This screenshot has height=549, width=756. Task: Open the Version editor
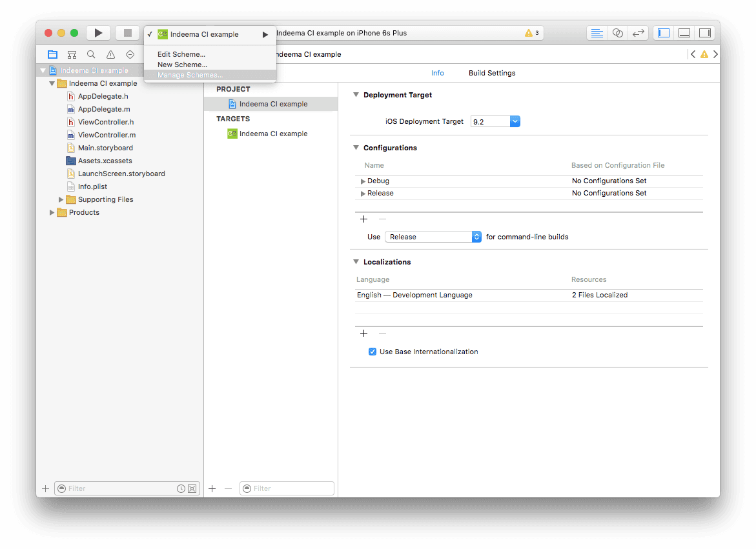click(639, 32)
